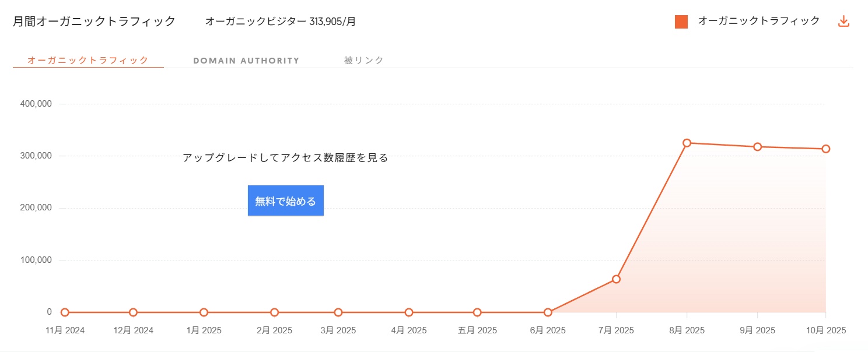Viewport: 868px width, 352px height.
Task: Click the オーガニックトラフィック tab label
Action: point(86,59)
